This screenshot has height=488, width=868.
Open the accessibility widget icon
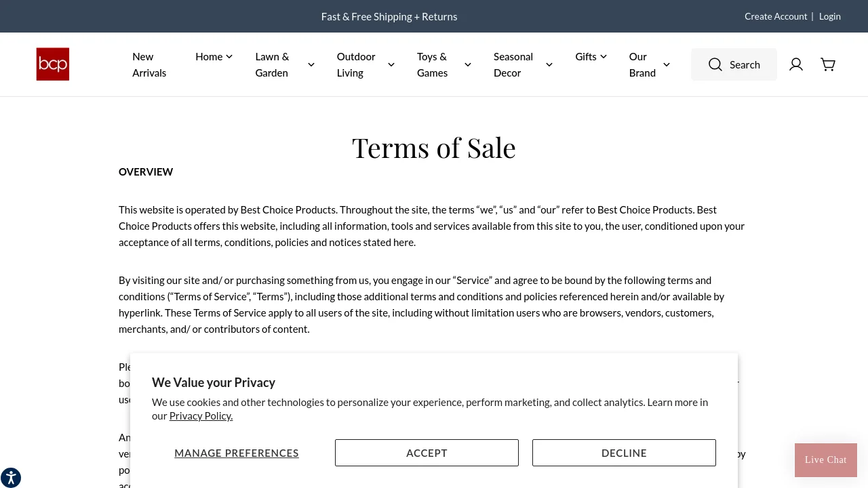click(11, 477)
